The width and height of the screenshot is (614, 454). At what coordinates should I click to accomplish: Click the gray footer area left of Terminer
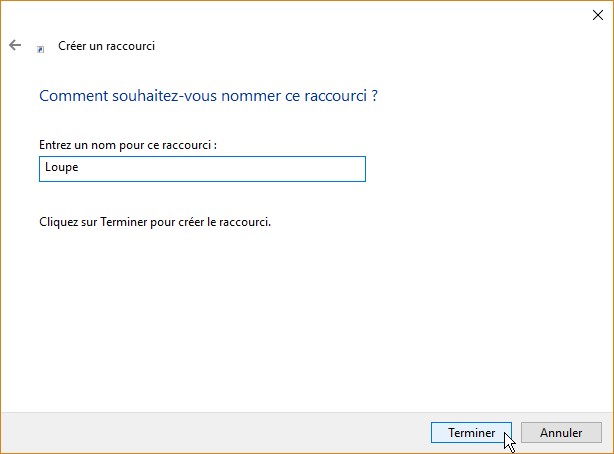pos(200,432)
